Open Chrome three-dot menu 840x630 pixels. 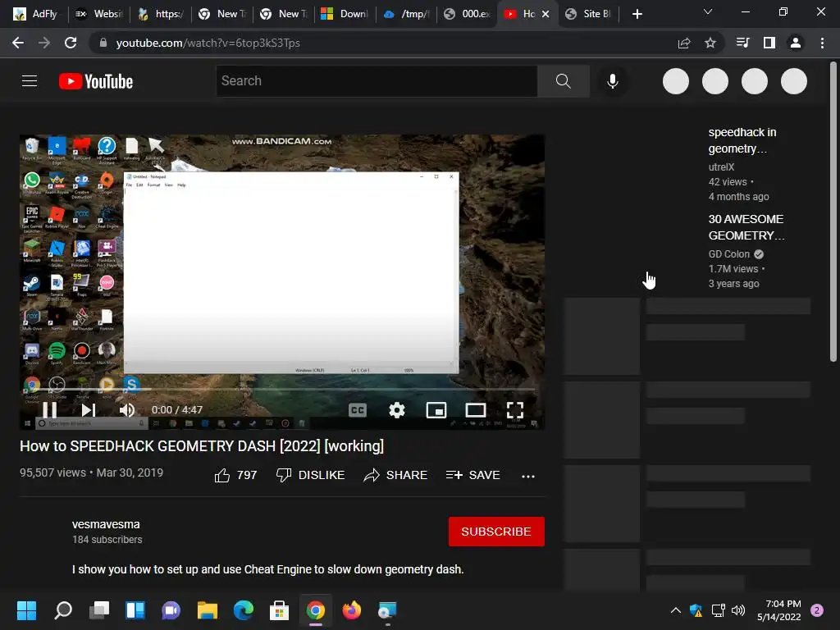[822, 43]
